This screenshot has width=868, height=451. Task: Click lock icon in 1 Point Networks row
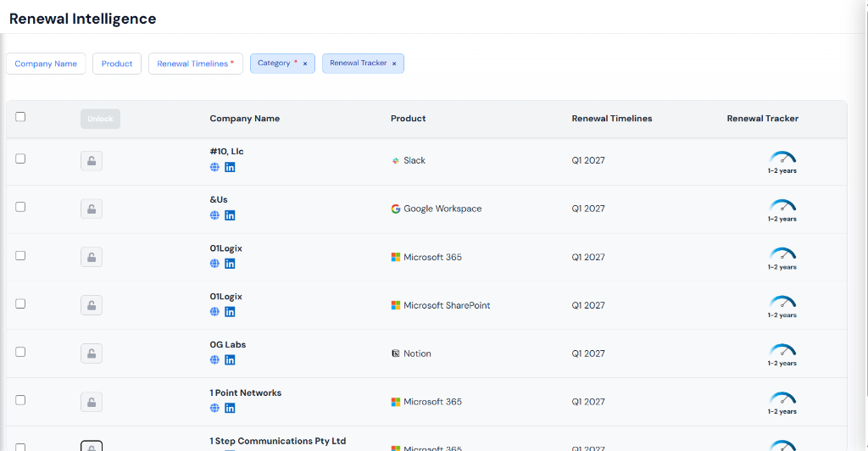coord(92,401)
